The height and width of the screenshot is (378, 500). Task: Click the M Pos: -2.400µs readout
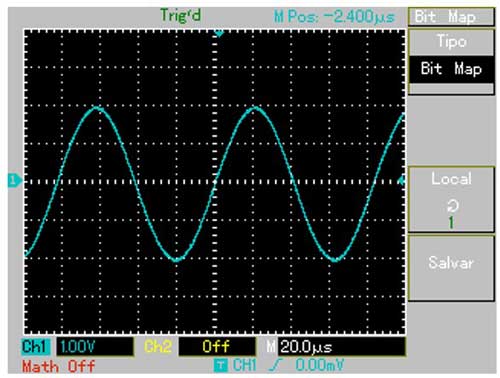pos(334,16)
